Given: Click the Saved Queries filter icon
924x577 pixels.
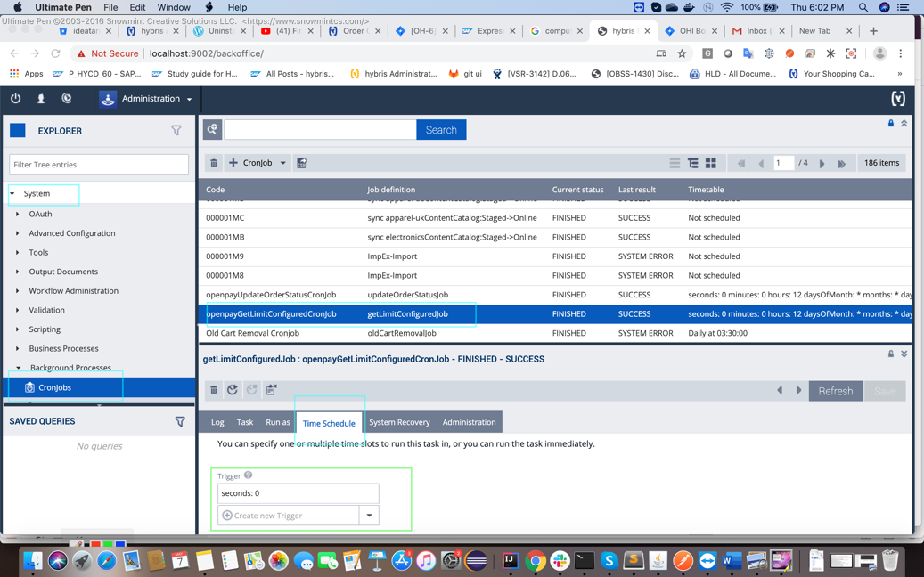Looking at the screenshot, I should coord(180,421).
